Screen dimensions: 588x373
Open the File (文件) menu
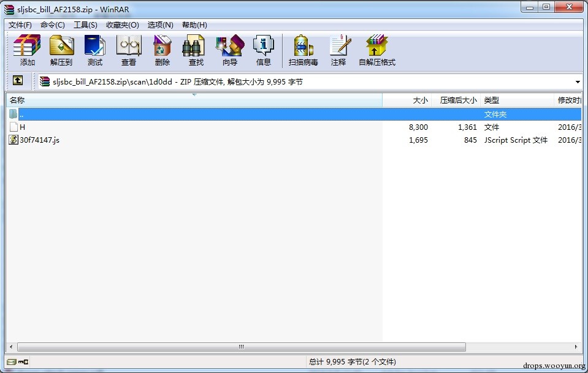20,24
